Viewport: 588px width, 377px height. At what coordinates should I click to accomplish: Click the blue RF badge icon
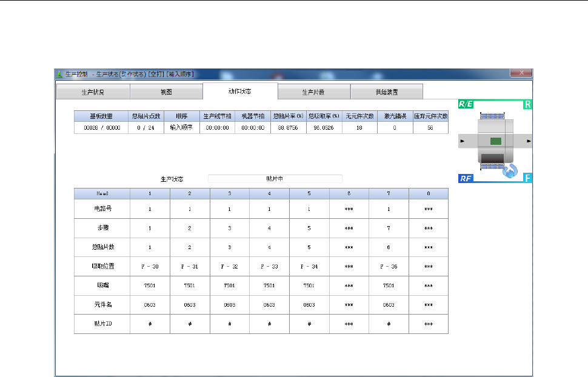coord(466,179)
